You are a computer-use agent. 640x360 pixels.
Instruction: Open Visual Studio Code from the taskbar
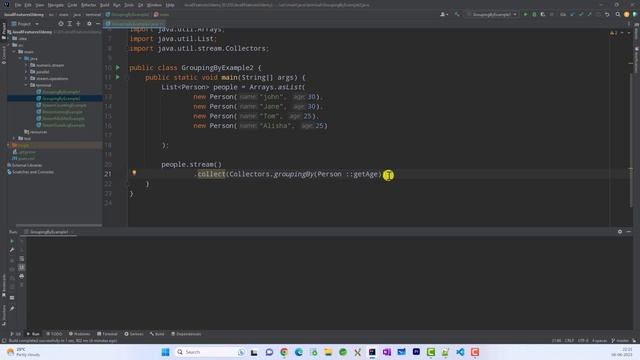coord(460,352)
